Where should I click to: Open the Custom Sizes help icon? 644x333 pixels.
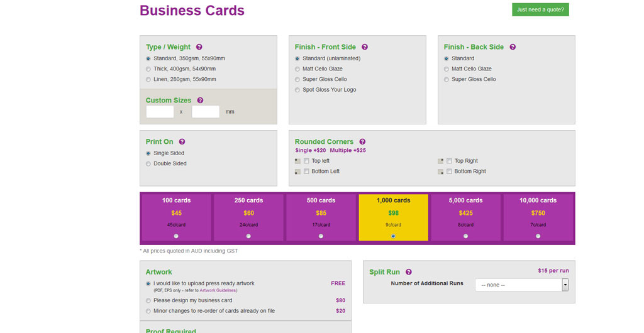click(x=200, y=101)
